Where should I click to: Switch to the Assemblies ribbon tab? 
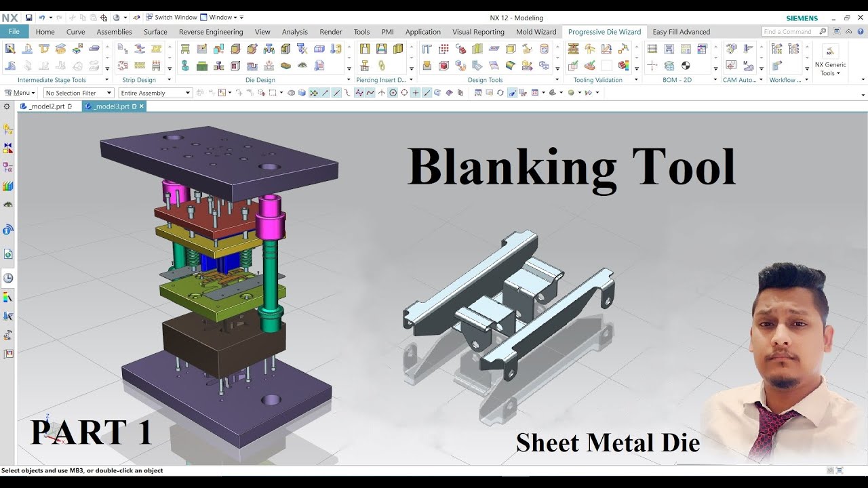114,32
